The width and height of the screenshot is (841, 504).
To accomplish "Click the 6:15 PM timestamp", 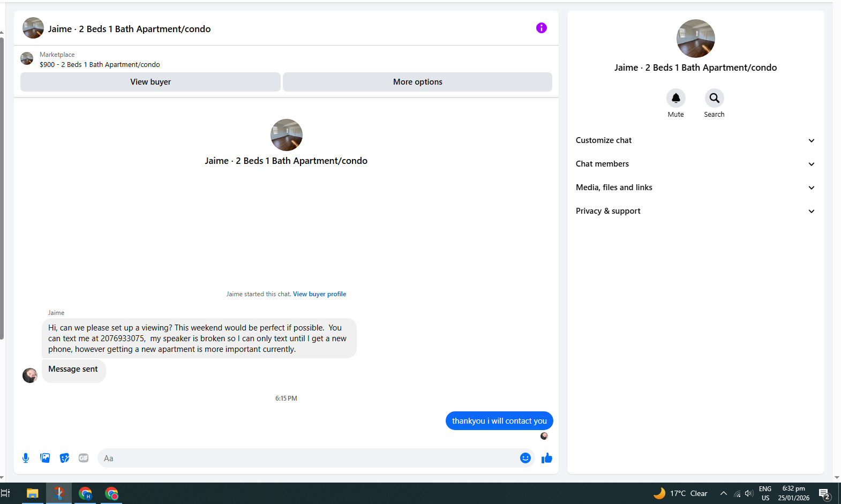I will tap(286, 398).
